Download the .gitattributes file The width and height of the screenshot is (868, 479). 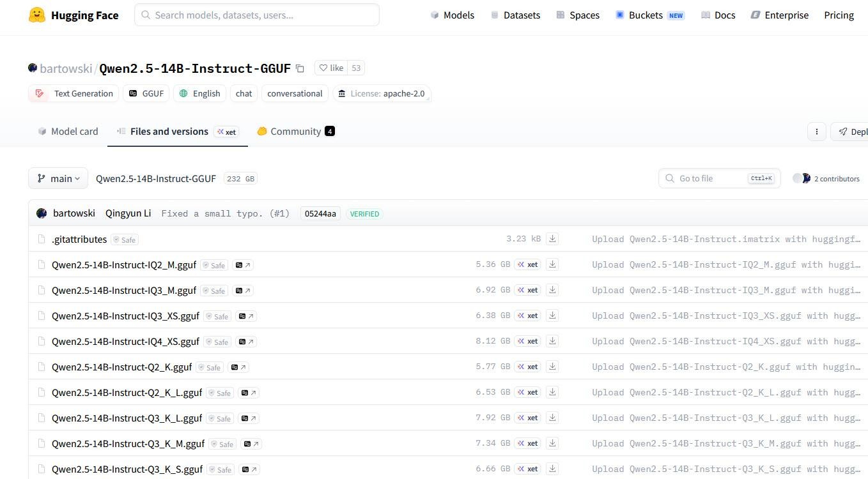553,239
